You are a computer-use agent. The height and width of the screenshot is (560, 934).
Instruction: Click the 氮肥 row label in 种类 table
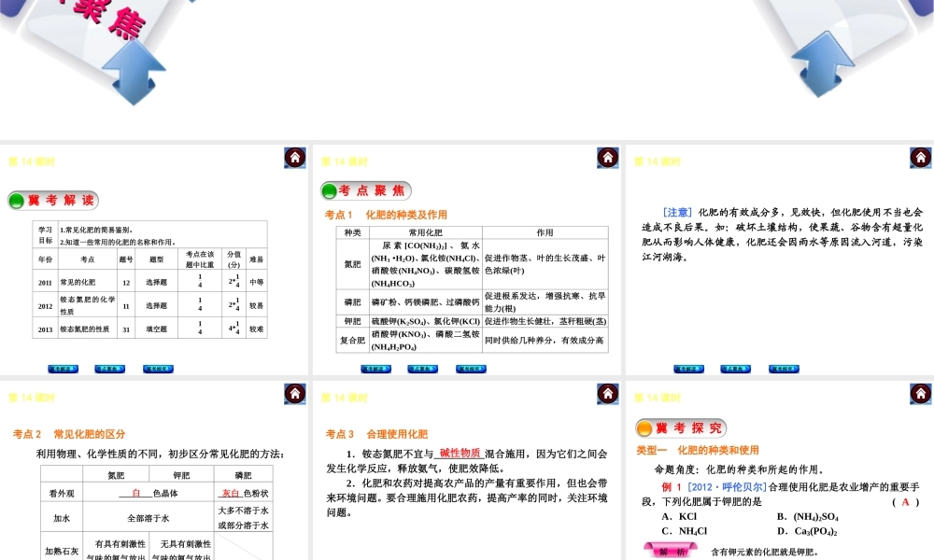click(353, 264)
